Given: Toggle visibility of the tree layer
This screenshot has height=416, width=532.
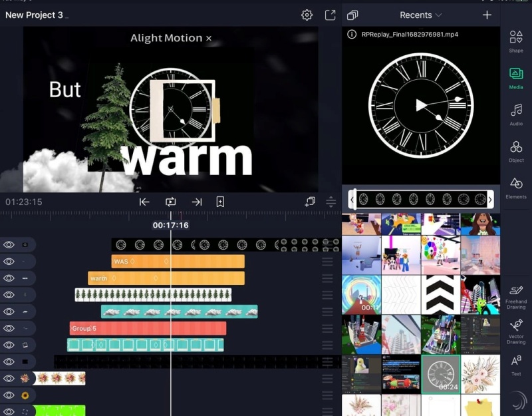Looking at the screenshot, I should (9, 295).
